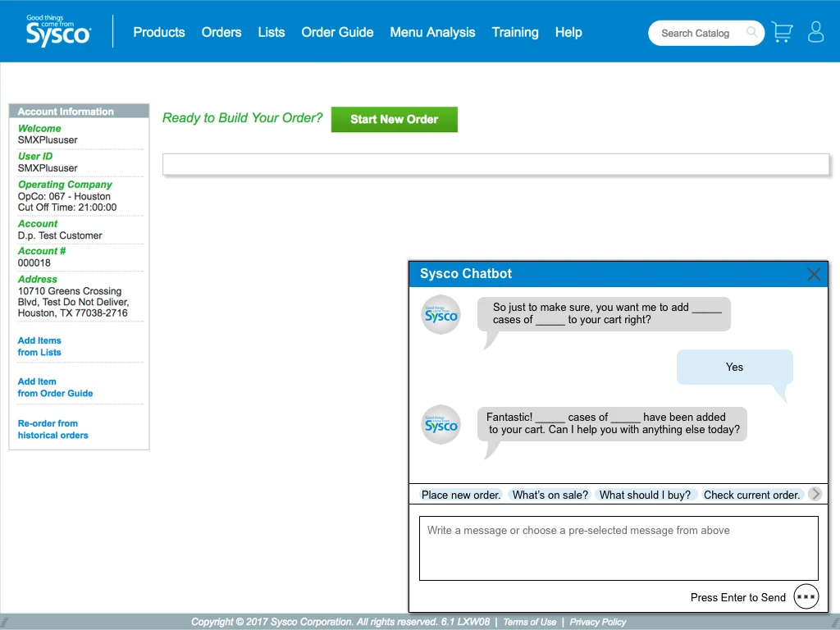
Task: Open the Orders menu
Action: coord(221,32)
